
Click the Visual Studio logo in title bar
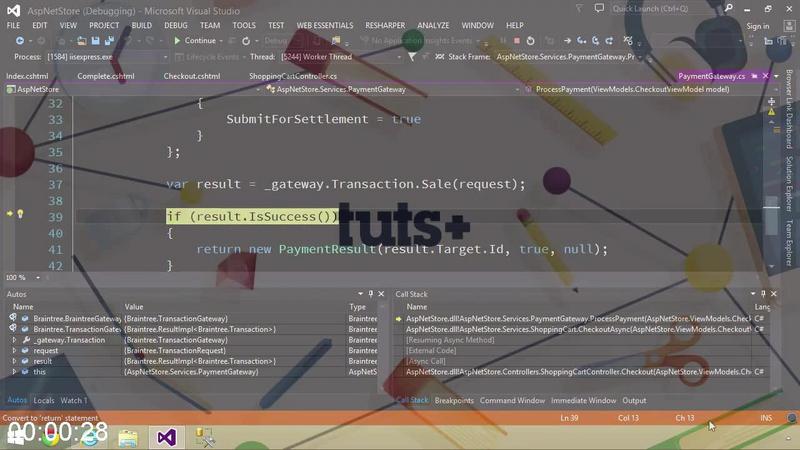14,10
